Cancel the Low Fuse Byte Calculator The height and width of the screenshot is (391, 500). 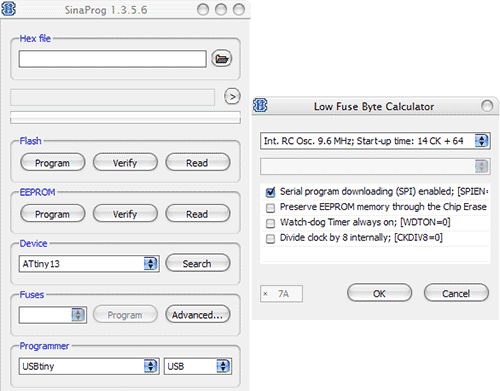456,293
